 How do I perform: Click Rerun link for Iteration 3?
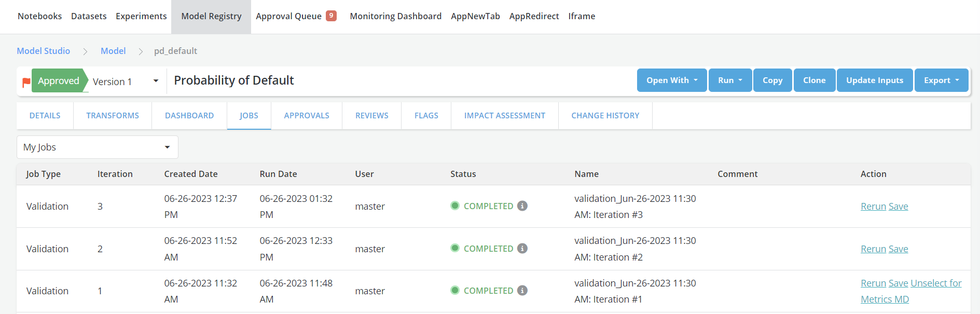[873, 207]
